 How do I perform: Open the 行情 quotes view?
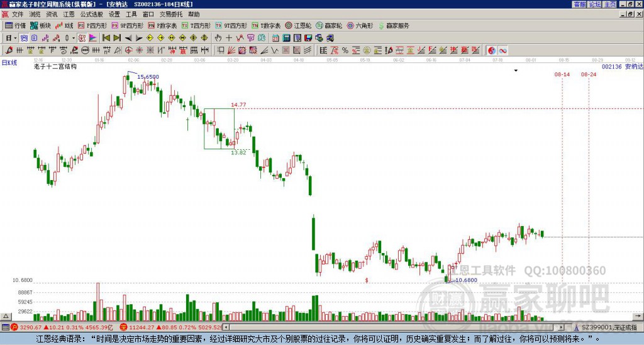[x=16, y=25]
